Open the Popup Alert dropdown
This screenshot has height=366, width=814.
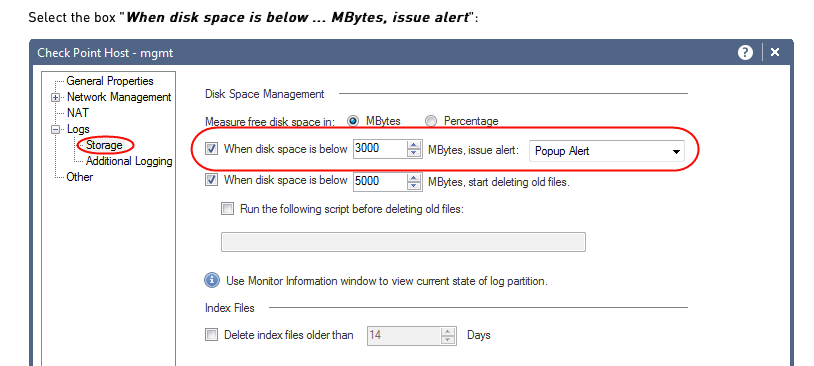[x=606, y=152]
